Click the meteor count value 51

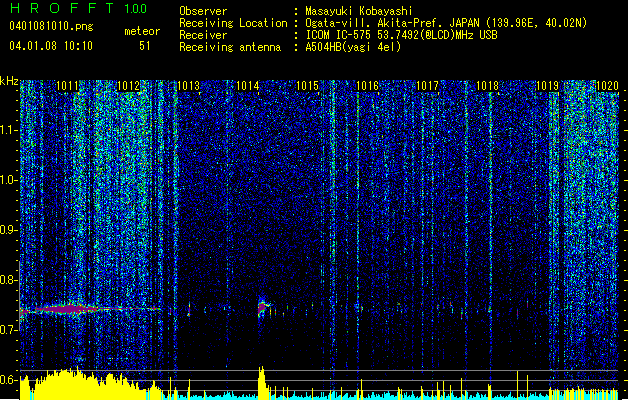(145, 46)
